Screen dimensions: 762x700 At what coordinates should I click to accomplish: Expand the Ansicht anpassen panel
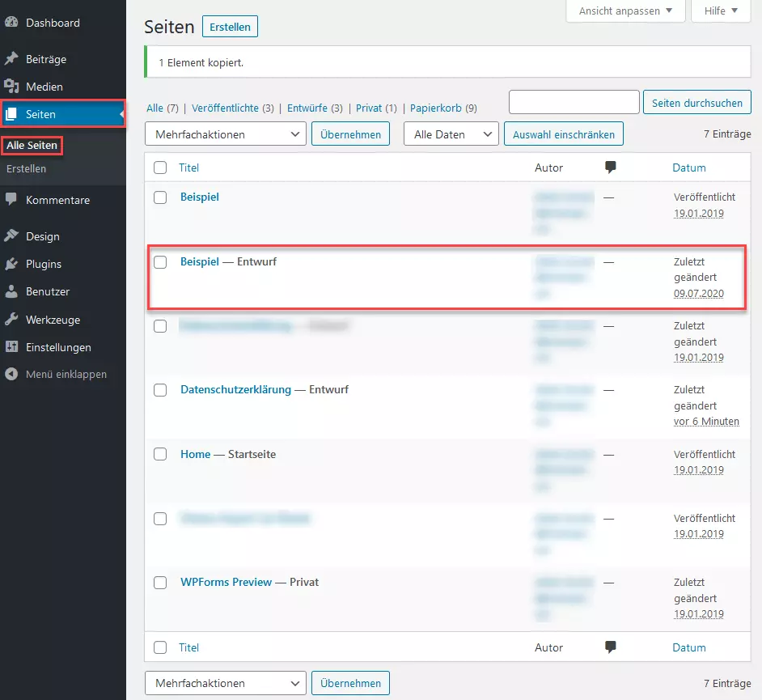click(625, 11)
